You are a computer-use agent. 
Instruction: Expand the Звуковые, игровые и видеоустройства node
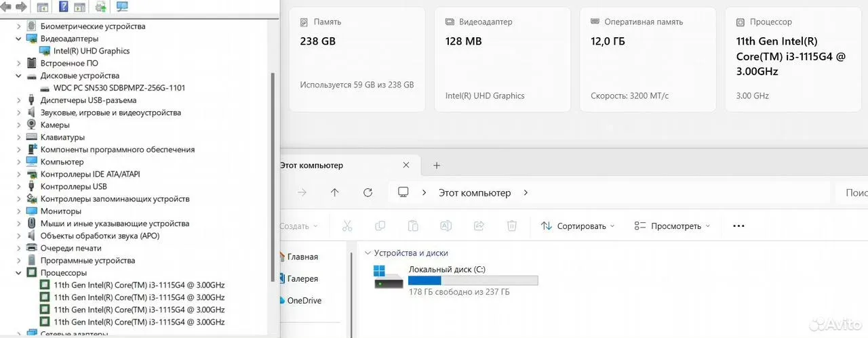pyautogui.click(x=19, y=112)
